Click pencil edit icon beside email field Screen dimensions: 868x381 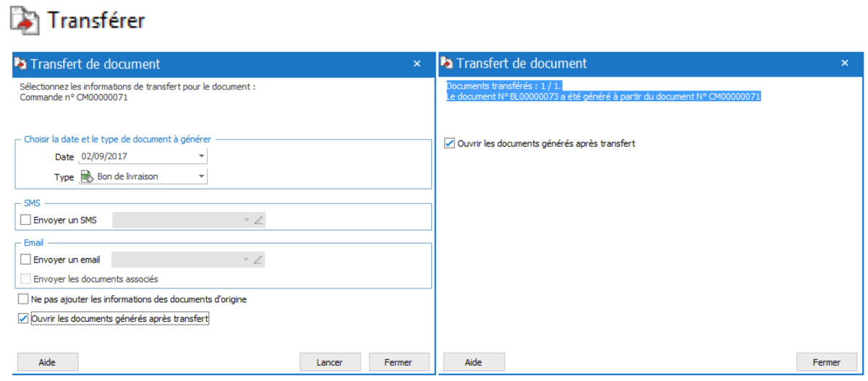tap(258, 260)
